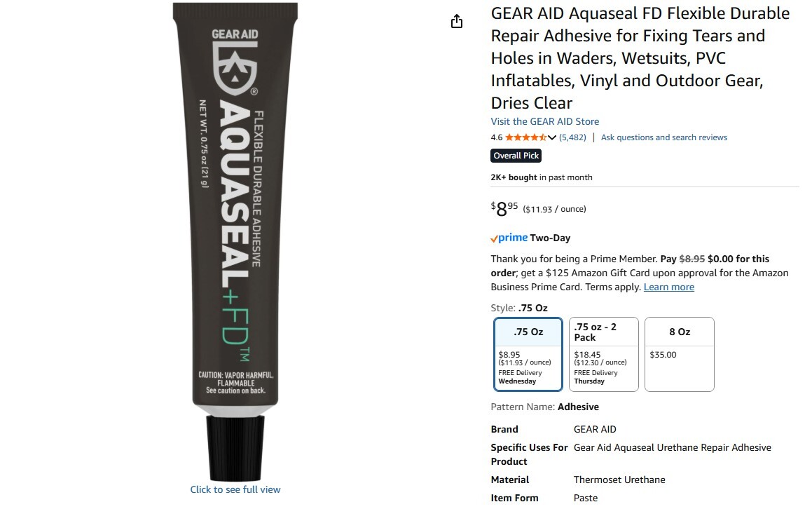812x509 pixels.
Task: Open the Visit the GEAR AID Store link
Action: [545, 121]
